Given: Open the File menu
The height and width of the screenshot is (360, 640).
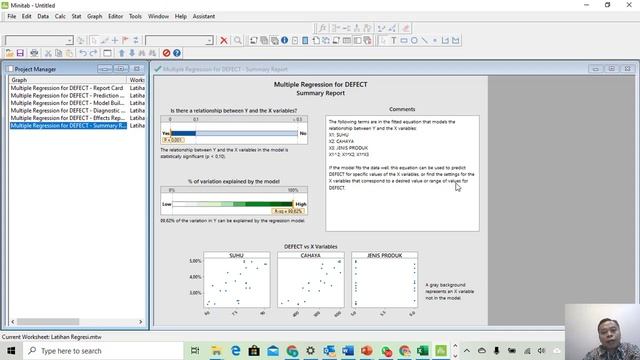Looking at the screenshot, I should (x=11, y=16).
